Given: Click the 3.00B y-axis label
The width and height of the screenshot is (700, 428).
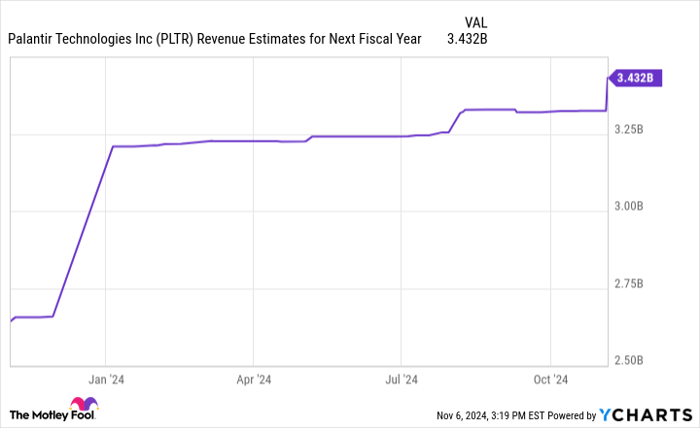Looking at the screenshot, I should tap(632, 207).
